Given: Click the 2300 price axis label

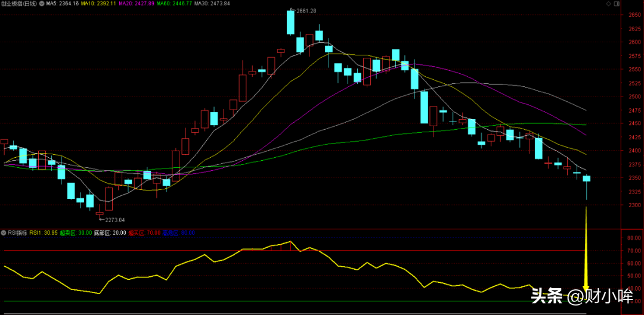Looking at the screenshot, I should click(634, 205).
